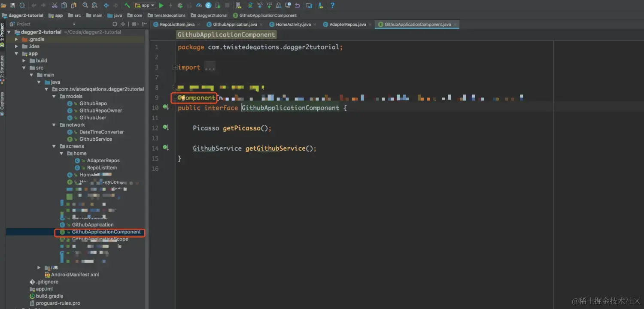Open Help with the question mark icon
The image size is (644, 309).
332,5
